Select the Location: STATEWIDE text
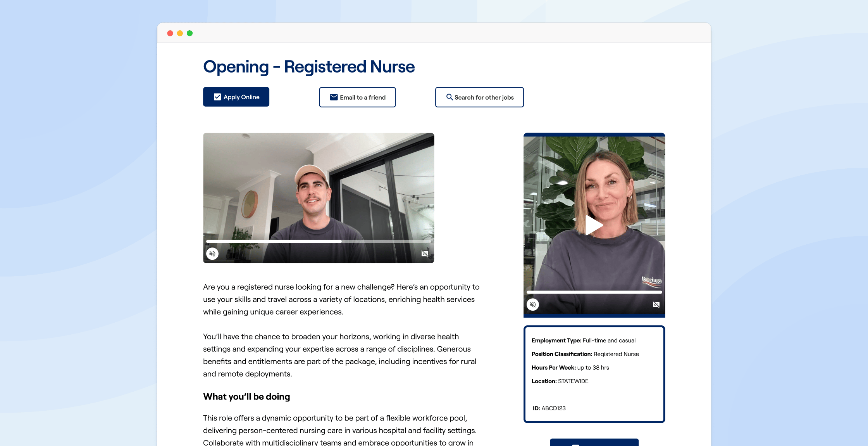This screenshot has width=868, height=446. pyautogui.click(x=560, y=381)
